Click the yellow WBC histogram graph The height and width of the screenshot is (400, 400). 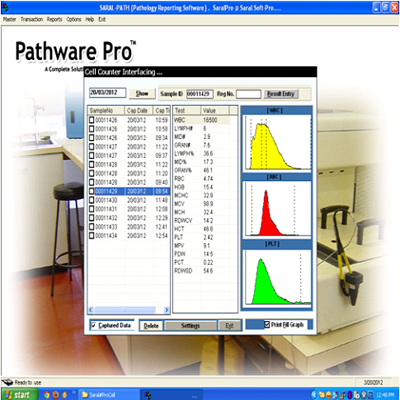pos(277,143)
